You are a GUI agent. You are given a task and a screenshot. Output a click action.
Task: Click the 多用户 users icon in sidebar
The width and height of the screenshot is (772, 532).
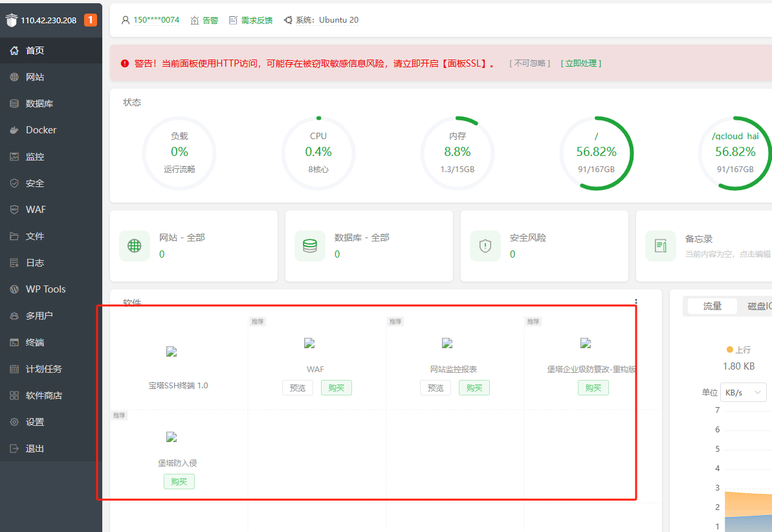click(14, 316)
